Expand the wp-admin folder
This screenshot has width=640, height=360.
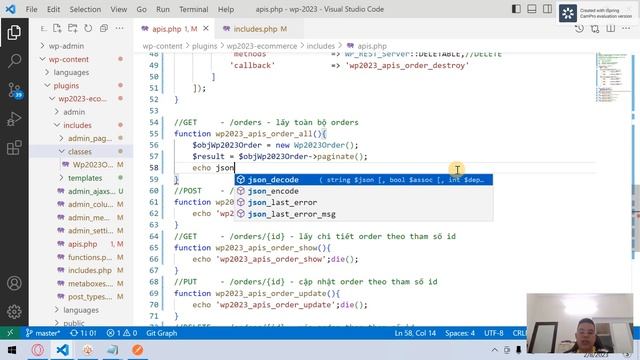pos(66,46)
